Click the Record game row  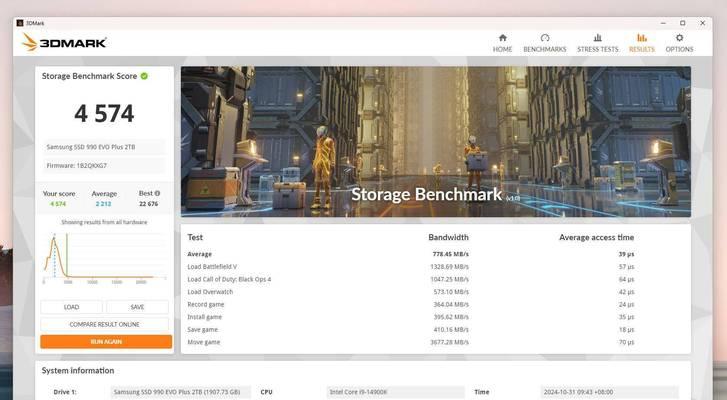pos(410,305)
